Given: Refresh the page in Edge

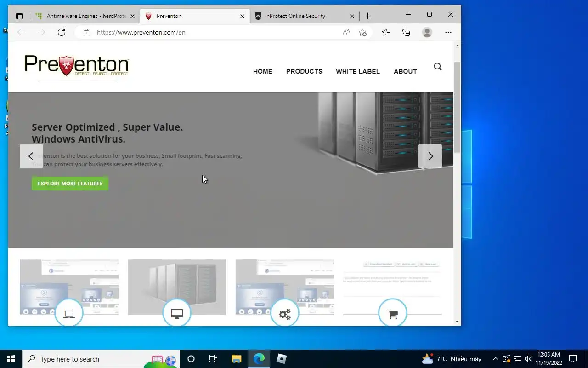Looking at the screenshot, I should (x=62, y=32).
